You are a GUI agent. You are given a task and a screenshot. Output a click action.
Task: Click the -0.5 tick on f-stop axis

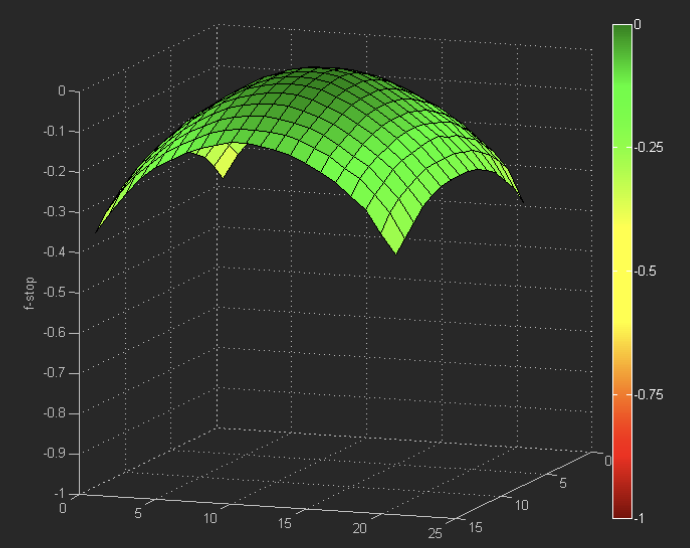point(55,292)
